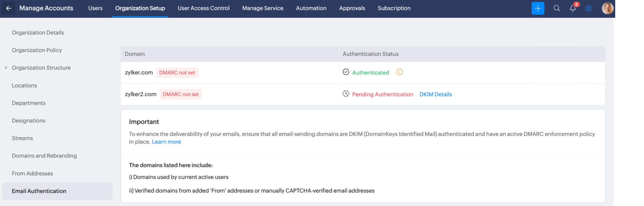Image resolution: width=644 pixels, height=206 pixels.
Task: Expand the Organization Structure chevron
Action: coord(6,68)
